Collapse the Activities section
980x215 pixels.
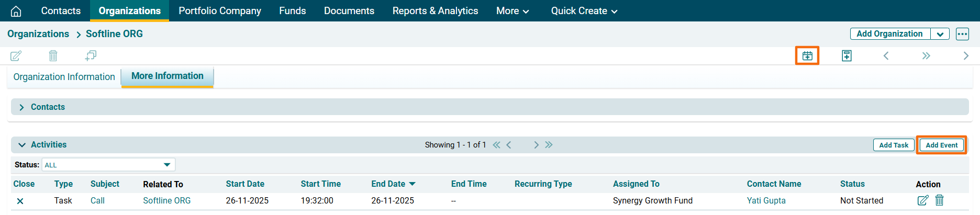coord(21,145)
